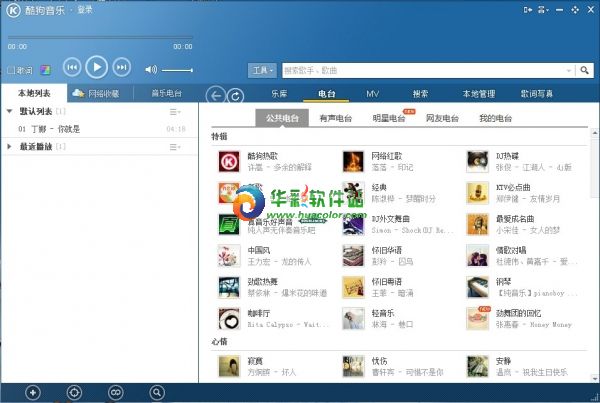Collapse the 默认列表 playlist group

9,111
